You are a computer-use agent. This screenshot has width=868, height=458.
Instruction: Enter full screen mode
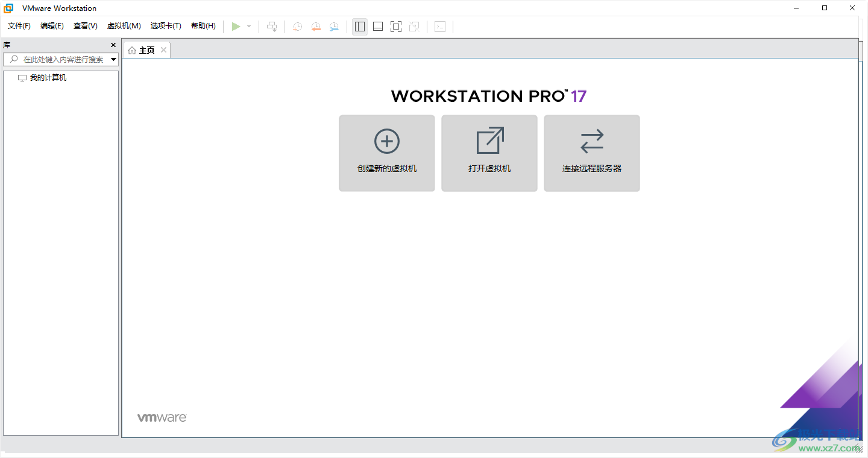click(x=396, y=26)
